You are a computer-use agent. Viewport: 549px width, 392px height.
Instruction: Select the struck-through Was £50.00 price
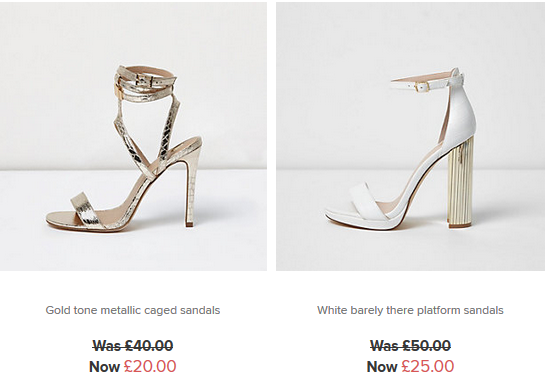coord(410,346)
